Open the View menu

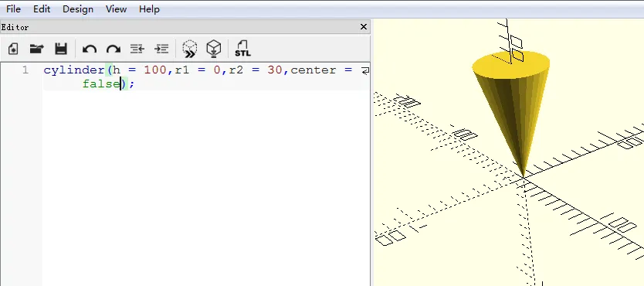(x=116, y=9)
